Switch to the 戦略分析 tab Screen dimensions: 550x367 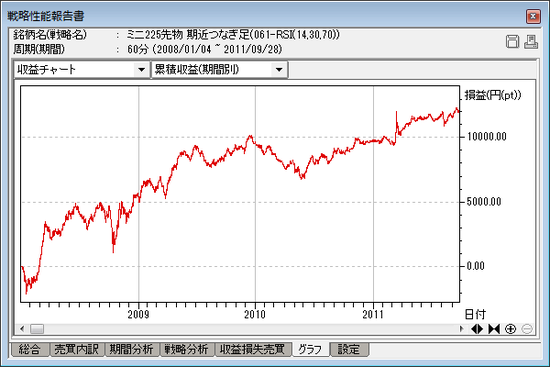(187, 349)
